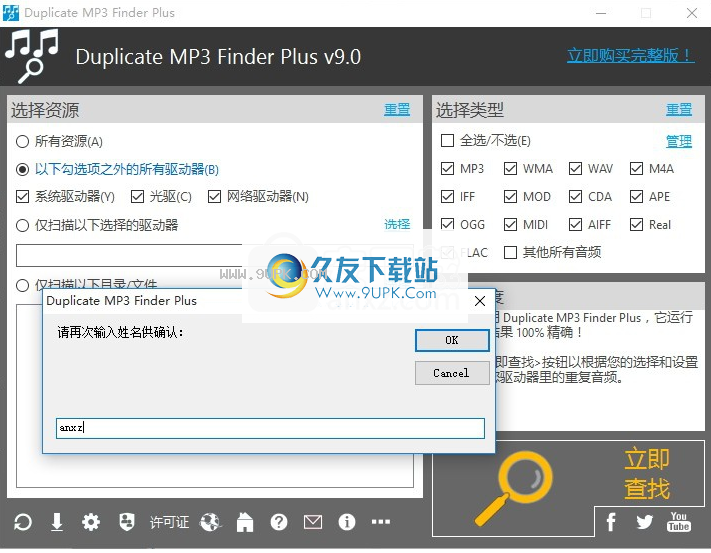Open settings via the gear icon
711x553 pixels.
[91, 522]
